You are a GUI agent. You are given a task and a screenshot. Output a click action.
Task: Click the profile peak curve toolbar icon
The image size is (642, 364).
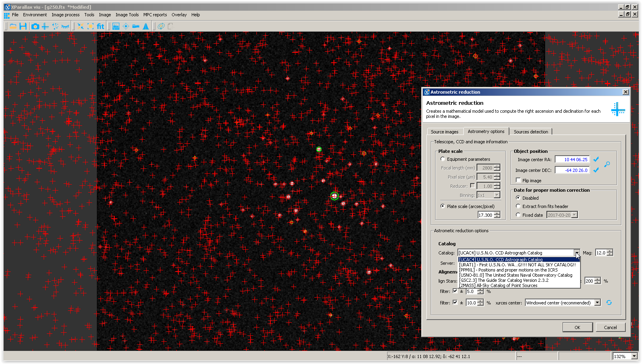(x=146, y=26)
